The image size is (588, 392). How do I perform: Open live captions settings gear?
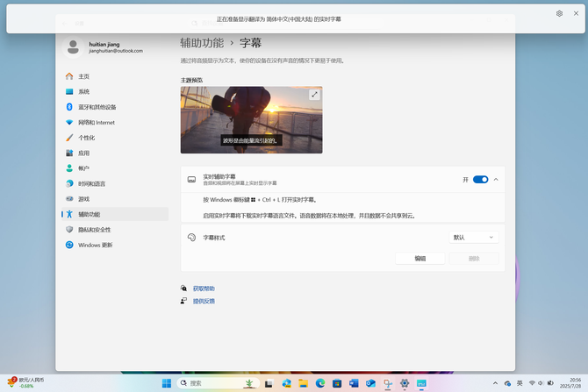559,14
